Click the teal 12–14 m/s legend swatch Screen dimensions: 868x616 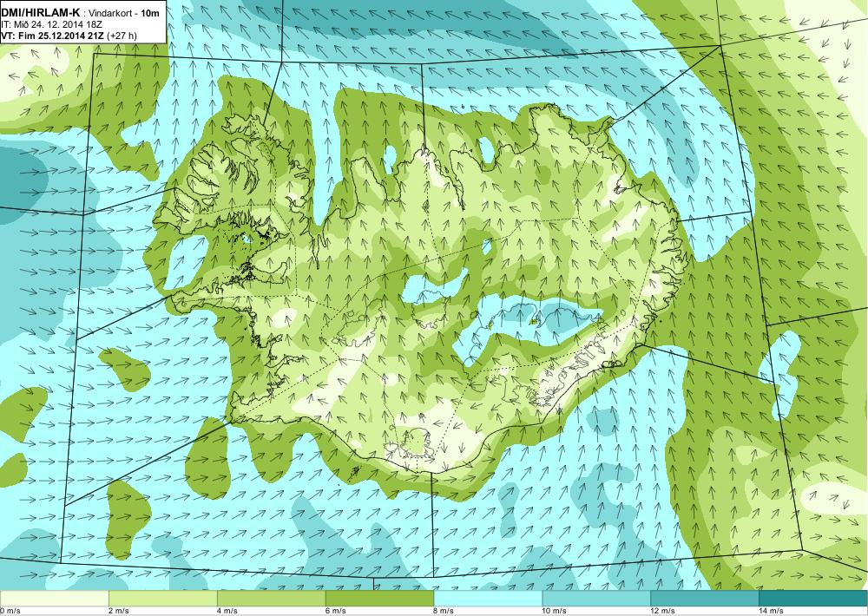click(x=705, y=599)
